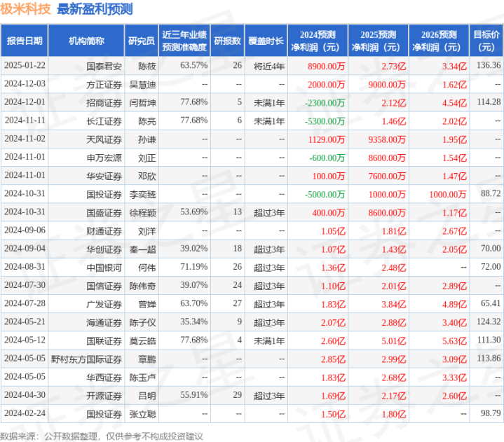504x442 pixels.
Task: Click accuracy value 39.02%
Action: pyautogui.click(x=194, y=249)
